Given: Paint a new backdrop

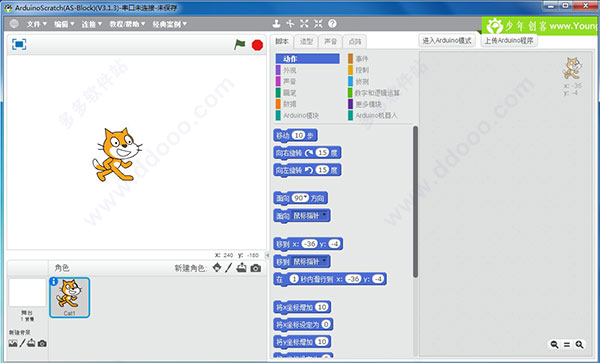Looking at the screenshot, I should pyautogui.click(x=22, y=343).
